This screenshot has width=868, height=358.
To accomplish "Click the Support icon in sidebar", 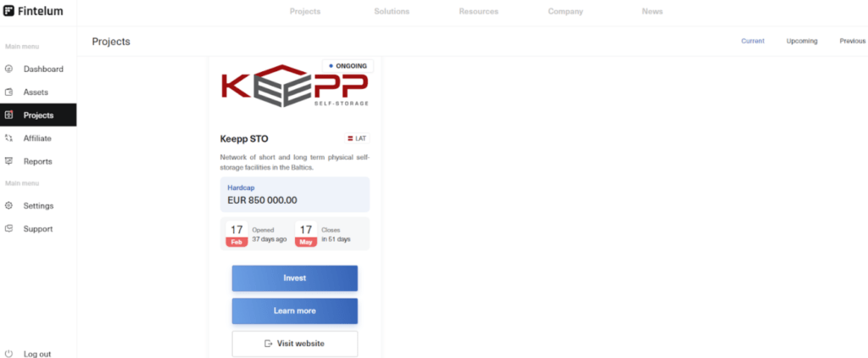I will 8,229.
